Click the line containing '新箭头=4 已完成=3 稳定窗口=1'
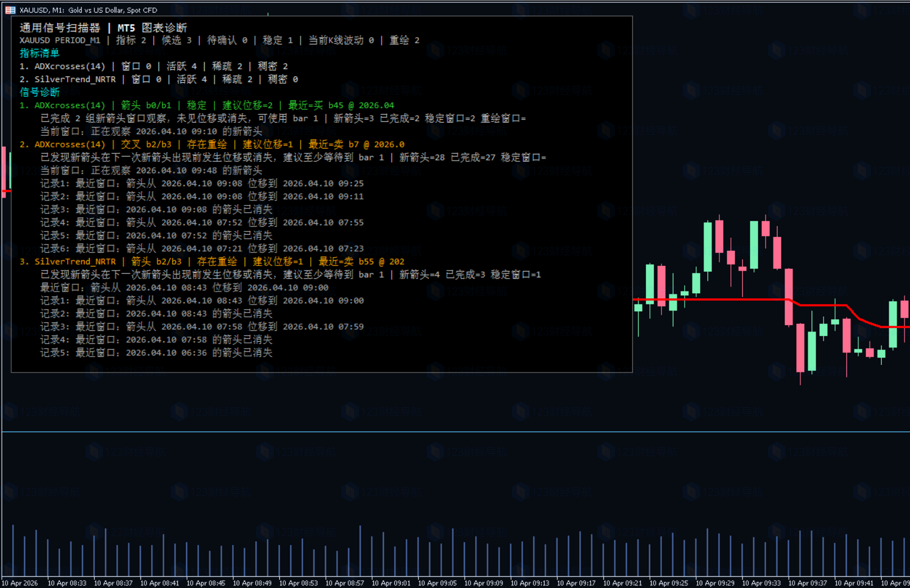 tap(291, 275)
